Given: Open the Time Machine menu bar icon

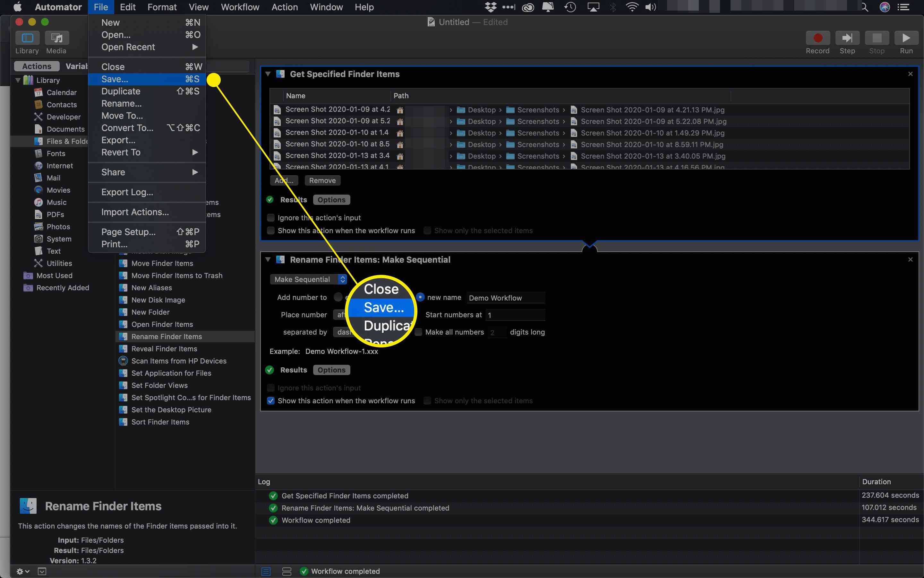Looking at the screenshot, I should 570,7.
